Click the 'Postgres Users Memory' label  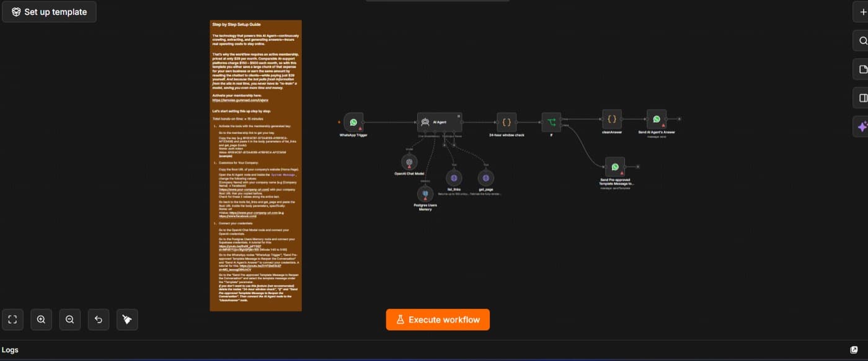tap(425, 207)
